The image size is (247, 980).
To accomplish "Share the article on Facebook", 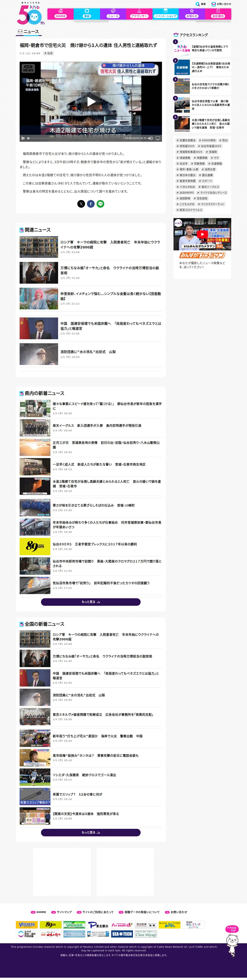I will click(x=91, y=204).
